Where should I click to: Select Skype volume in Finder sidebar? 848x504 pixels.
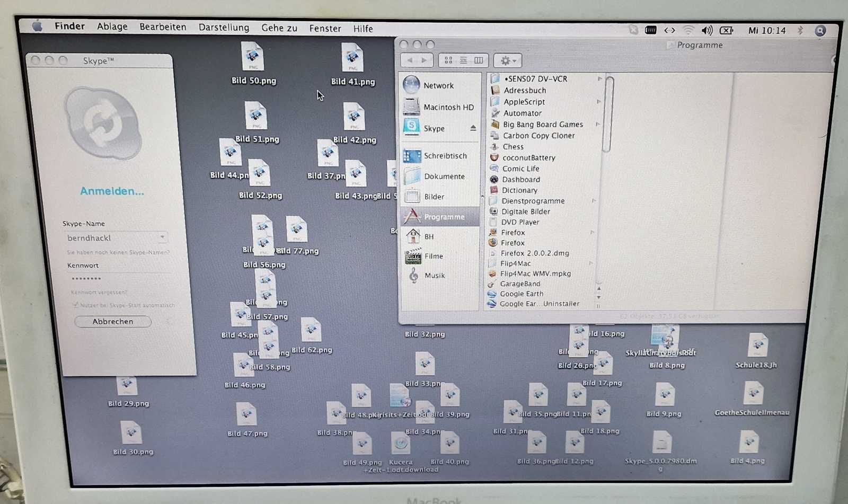tap(434, 128)
